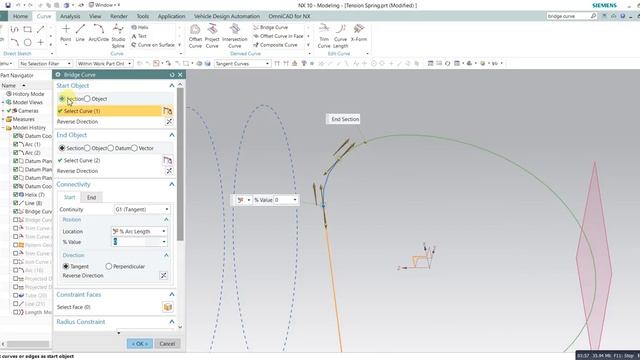Click Select Curve (2) row
This screenshot has height=360, width=640.
pos(109,160)
